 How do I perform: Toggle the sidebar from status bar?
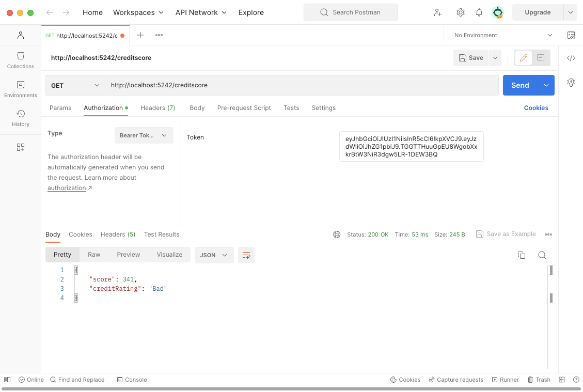(7, 380)
